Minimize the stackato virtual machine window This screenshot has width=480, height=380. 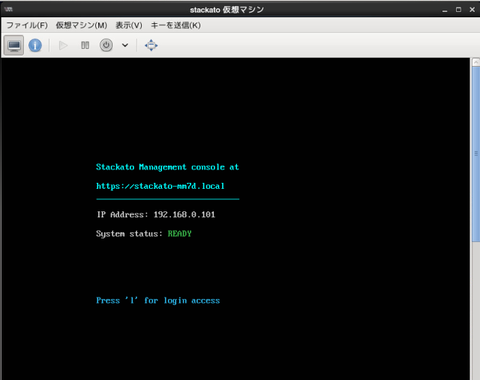445,10
